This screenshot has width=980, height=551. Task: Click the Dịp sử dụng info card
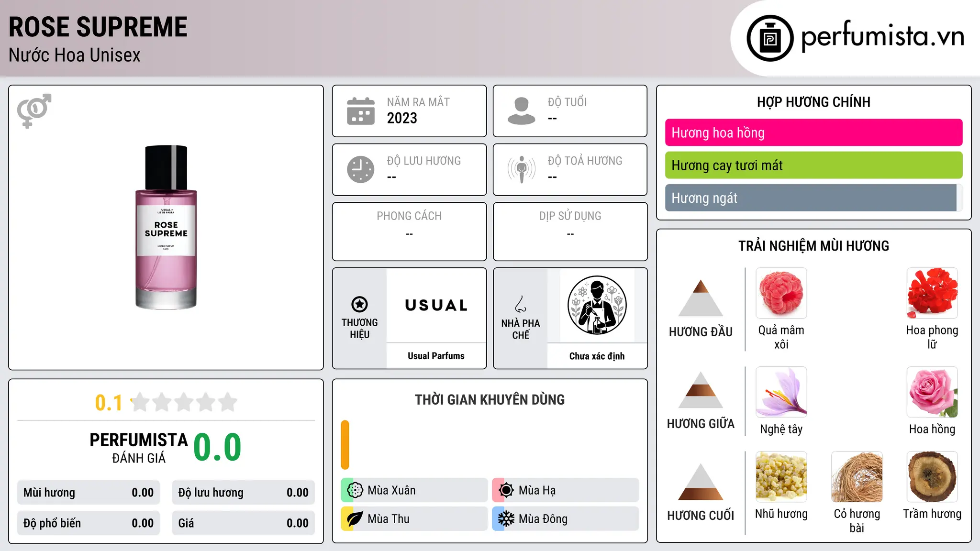570,231
